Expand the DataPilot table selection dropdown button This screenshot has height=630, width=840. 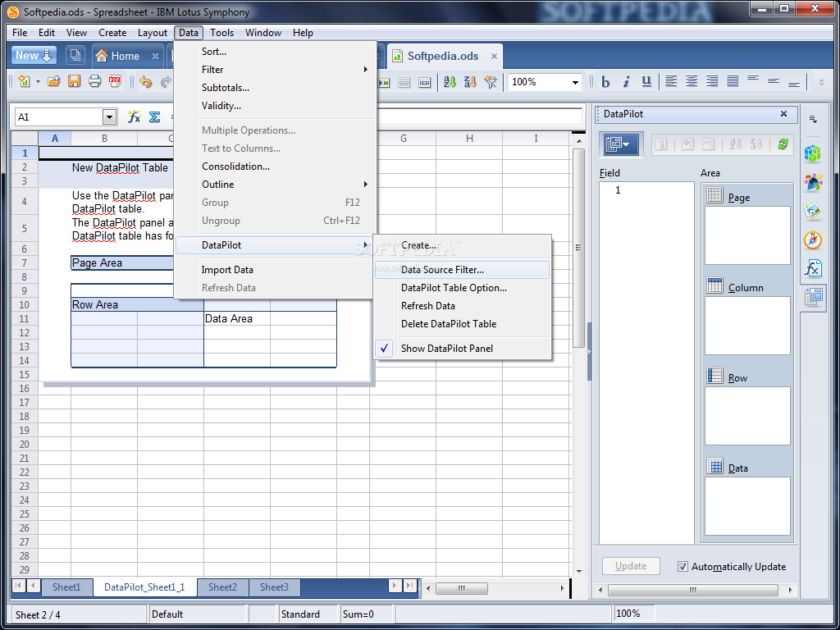click(620, 144)
